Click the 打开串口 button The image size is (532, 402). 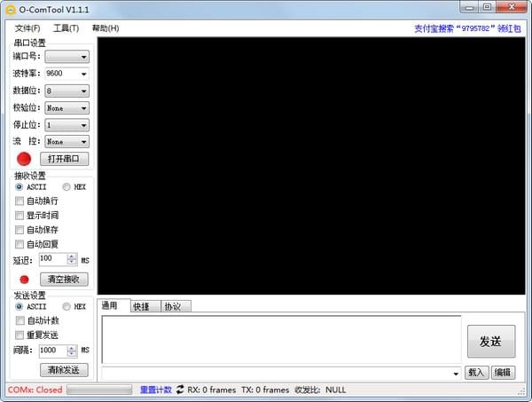(65, 159)
